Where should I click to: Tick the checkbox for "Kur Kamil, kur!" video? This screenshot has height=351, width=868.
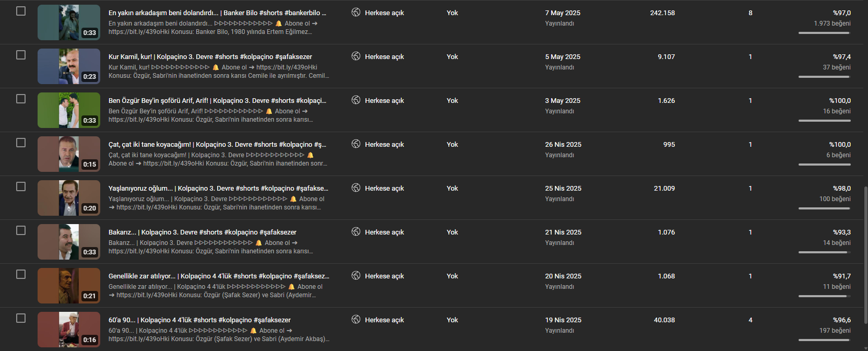21,55
